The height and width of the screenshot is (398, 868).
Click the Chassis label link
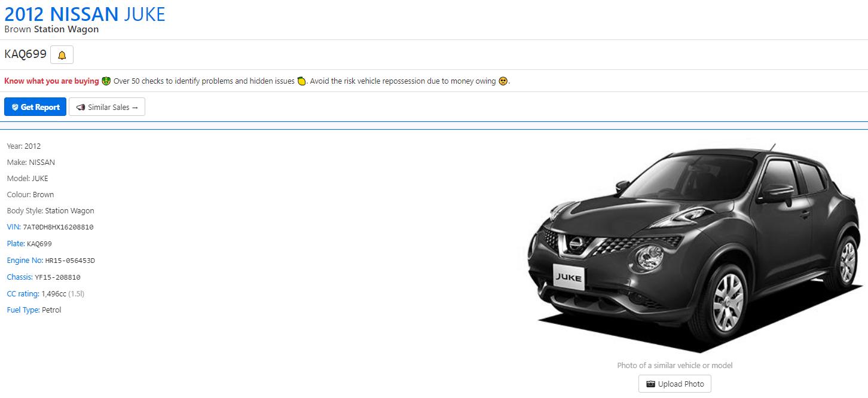pos(20,277)
